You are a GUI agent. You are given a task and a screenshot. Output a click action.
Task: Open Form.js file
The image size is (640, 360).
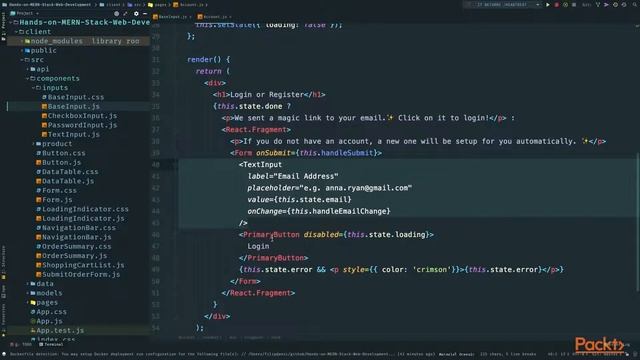(54, 200)
